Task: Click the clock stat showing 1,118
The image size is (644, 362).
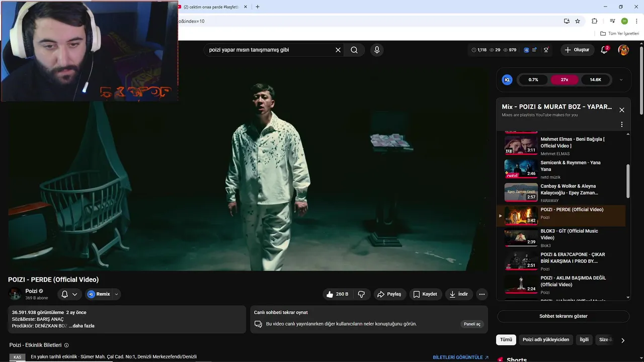Action: [x=479, y=50]
